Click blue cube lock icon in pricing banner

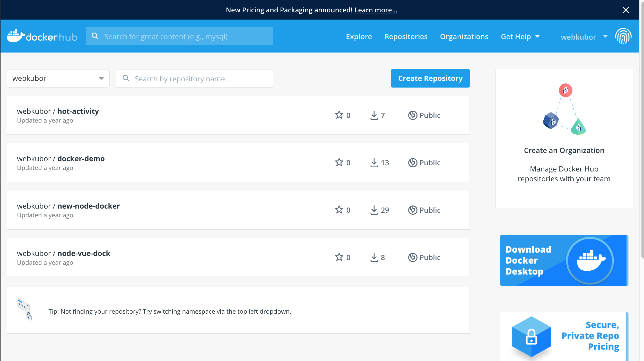531,336
